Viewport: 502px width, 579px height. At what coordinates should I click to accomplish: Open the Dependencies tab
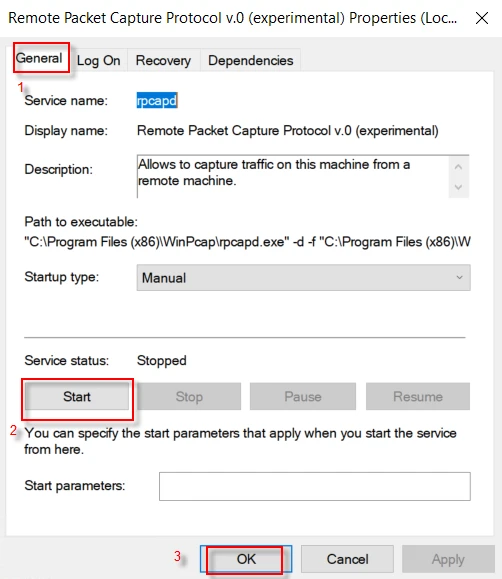pyautogui.click(x=250, y=60)
